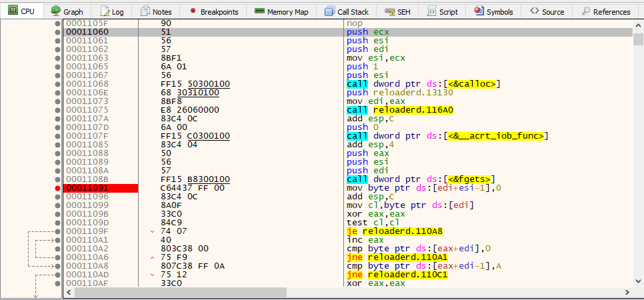The height and width of the screenshot is (300, 644).
Task: Select the jne reloaderd.110C1 instruction
Action: (x=397, y=275)
